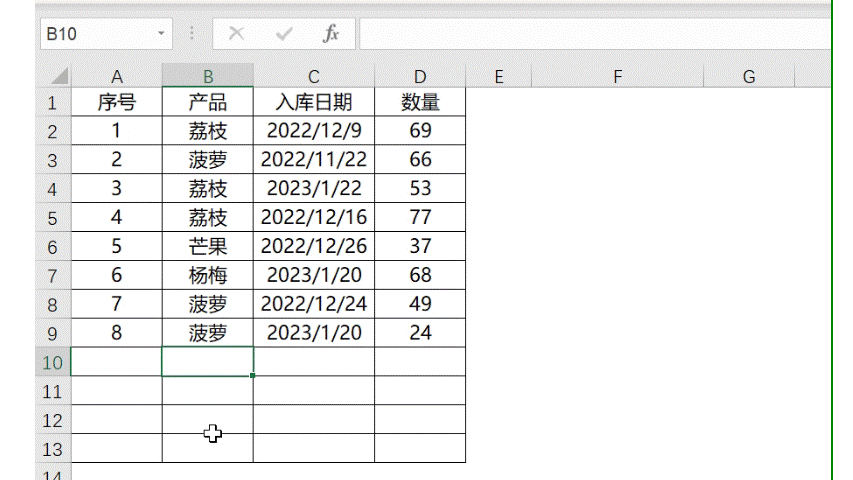
Task: Select row 11 header
Action: pos(52,391)
